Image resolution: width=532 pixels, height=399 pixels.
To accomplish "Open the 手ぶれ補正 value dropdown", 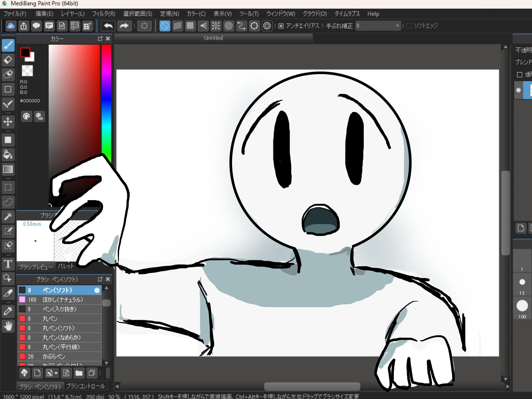I will click(397, 26).
